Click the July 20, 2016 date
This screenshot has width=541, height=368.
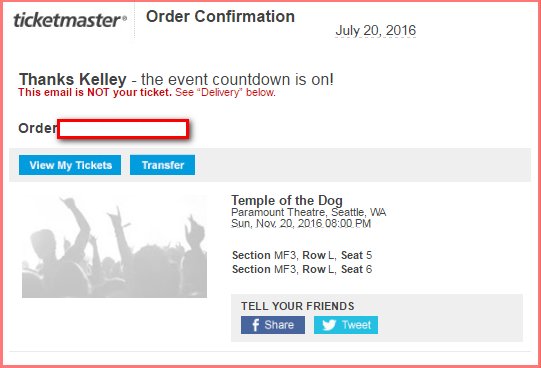pos(375,30)
